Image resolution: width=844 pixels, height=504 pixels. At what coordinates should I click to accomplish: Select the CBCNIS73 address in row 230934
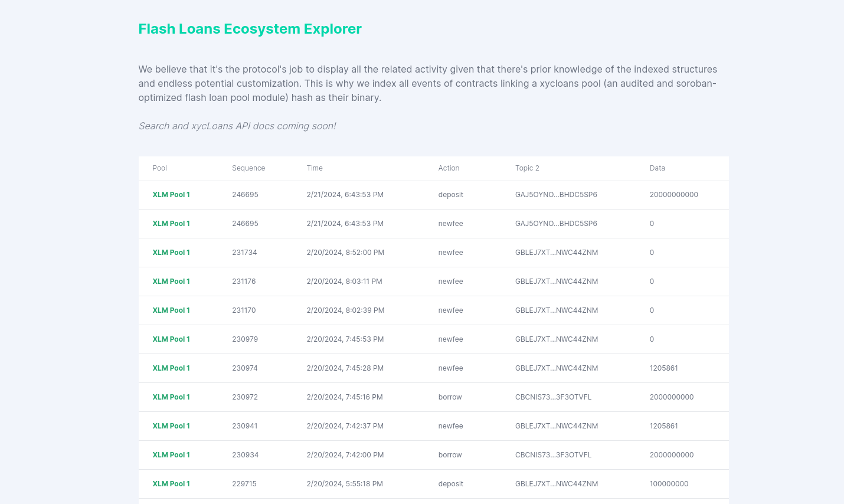(x=553, y=455)
